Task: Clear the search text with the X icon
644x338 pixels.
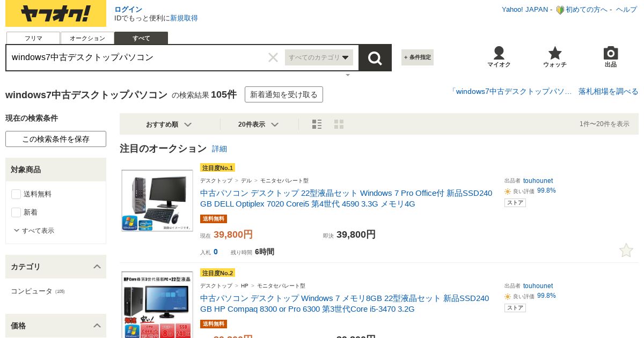Action: click(273, 57)
